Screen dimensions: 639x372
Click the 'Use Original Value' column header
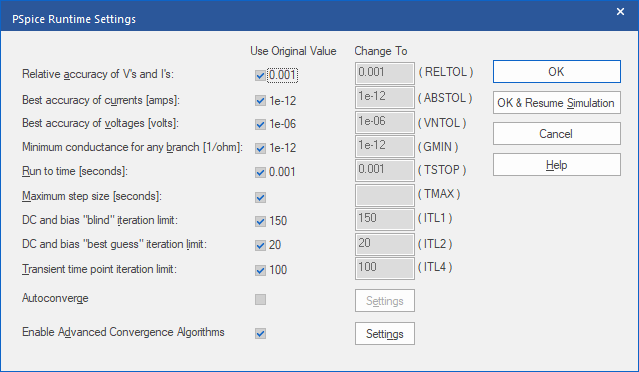tap(293, 51)
